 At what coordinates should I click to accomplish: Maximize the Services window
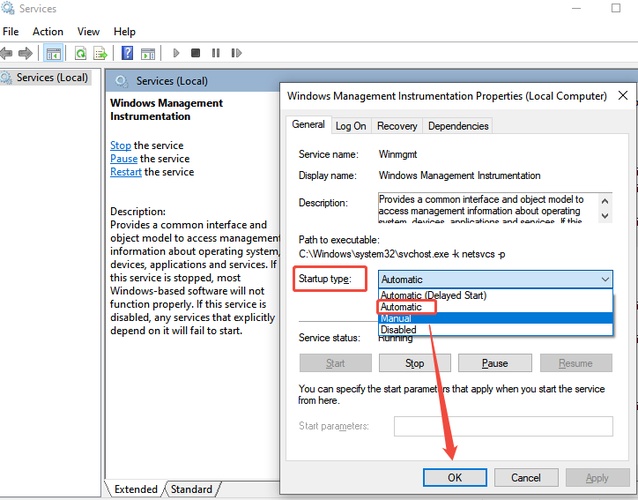pyautogui.click(x=616, y=8)
